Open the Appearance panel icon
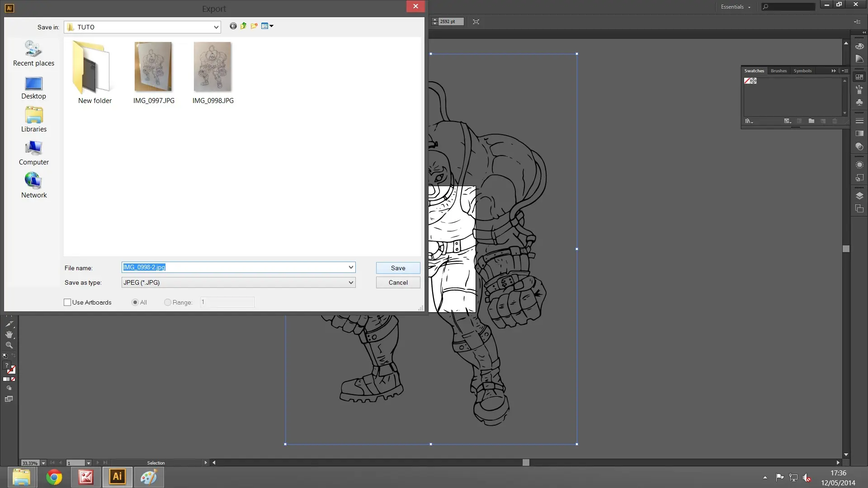 [x=859, y=165]
